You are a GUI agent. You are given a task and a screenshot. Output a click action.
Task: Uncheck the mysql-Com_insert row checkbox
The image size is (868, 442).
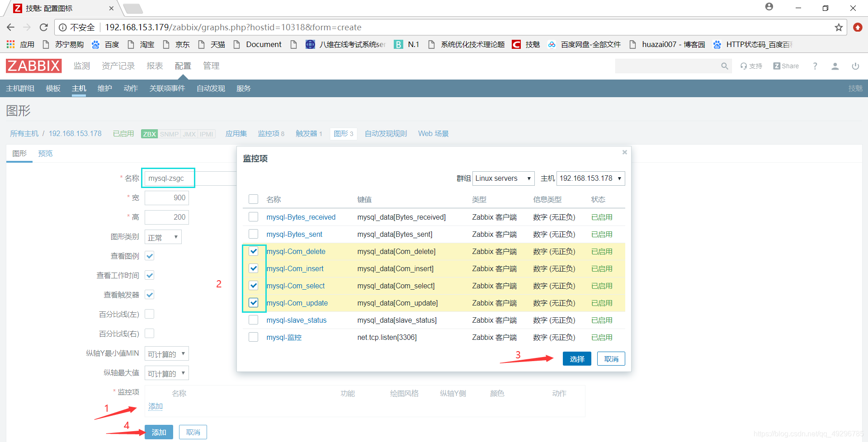[x=254, y=268]
